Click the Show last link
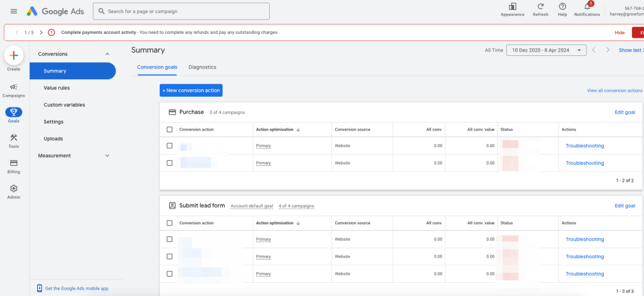The height and width of the screenshot is (296, 644). 631,50
